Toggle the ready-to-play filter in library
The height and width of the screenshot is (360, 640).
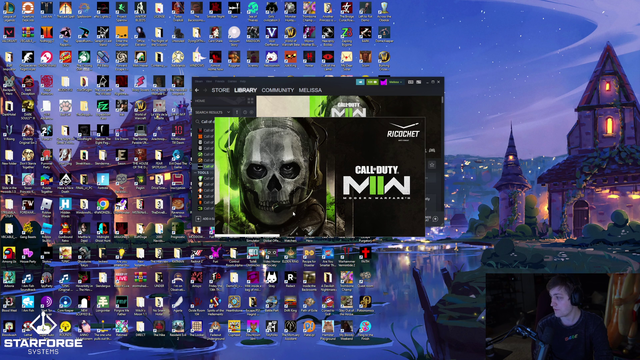coord(251,112)
